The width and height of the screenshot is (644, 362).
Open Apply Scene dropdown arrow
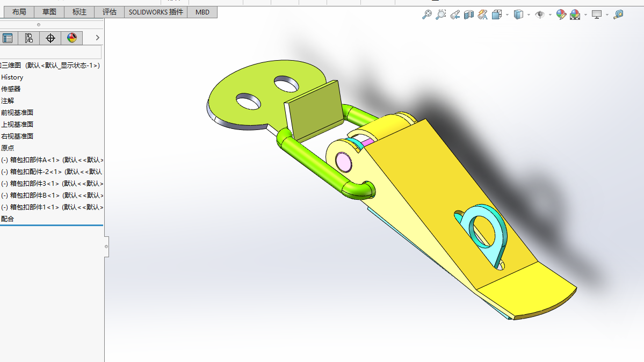click(x=585, y=15)
